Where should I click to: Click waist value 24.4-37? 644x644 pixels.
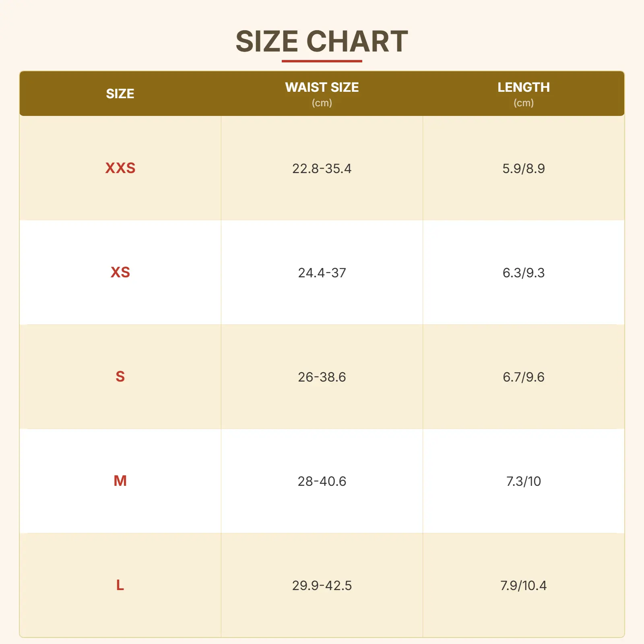[322, 272]
